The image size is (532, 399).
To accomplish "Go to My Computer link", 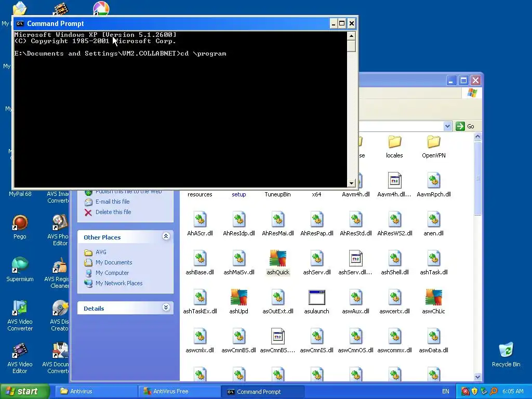I will pos(112,273).
